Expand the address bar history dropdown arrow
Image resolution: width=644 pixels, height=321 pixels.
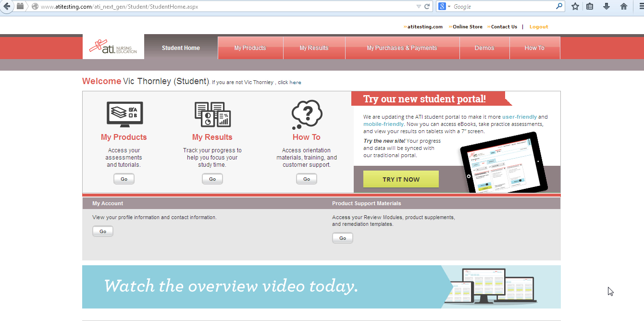(x=419, y=6)
